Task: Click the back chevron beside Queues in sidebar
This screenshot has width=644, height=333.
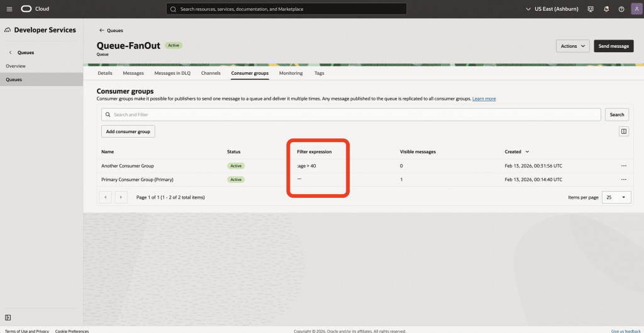Action: coord(10,53)
